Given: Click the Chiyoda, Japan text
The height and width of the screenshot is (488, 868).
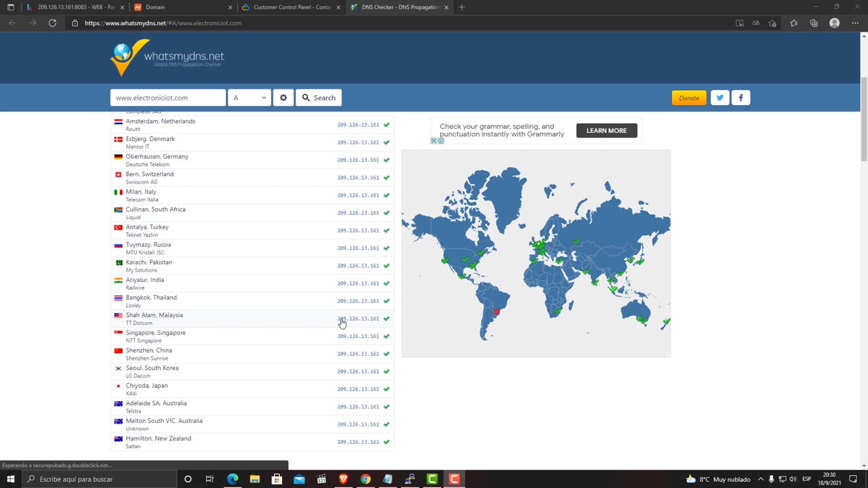Looking at the screenshot, I should [x=146, y=386].
